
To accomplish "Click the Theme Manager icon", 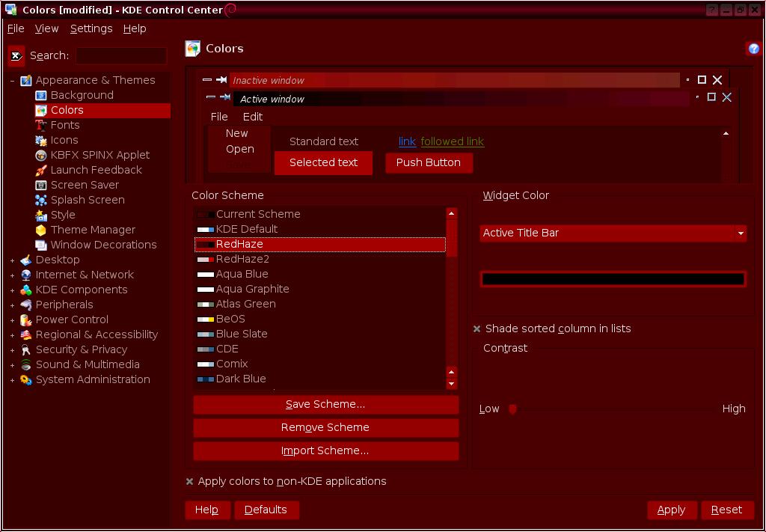I will click(41, 230).
